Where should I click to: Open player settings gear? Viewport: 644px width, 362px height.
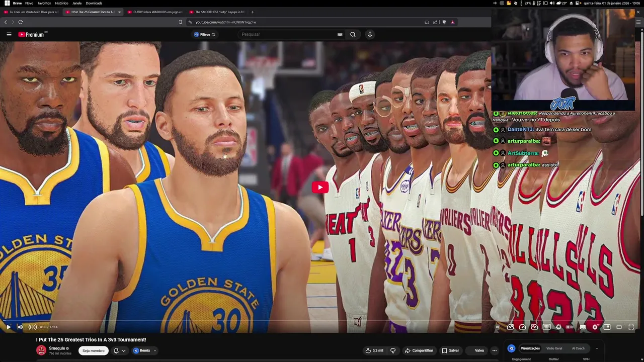pos(595,327)
